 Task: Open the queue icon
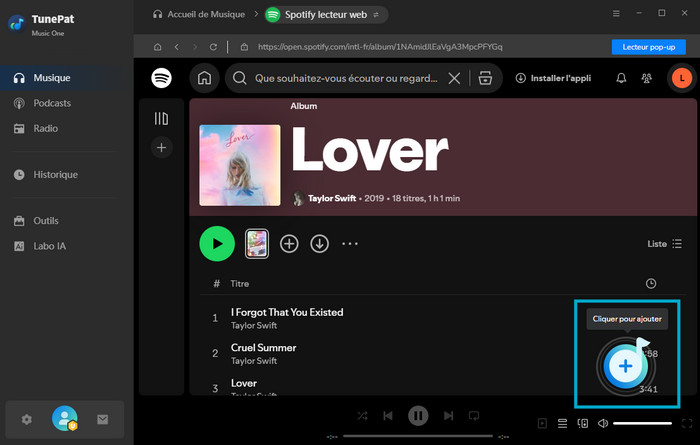click(x=562, y=423)
